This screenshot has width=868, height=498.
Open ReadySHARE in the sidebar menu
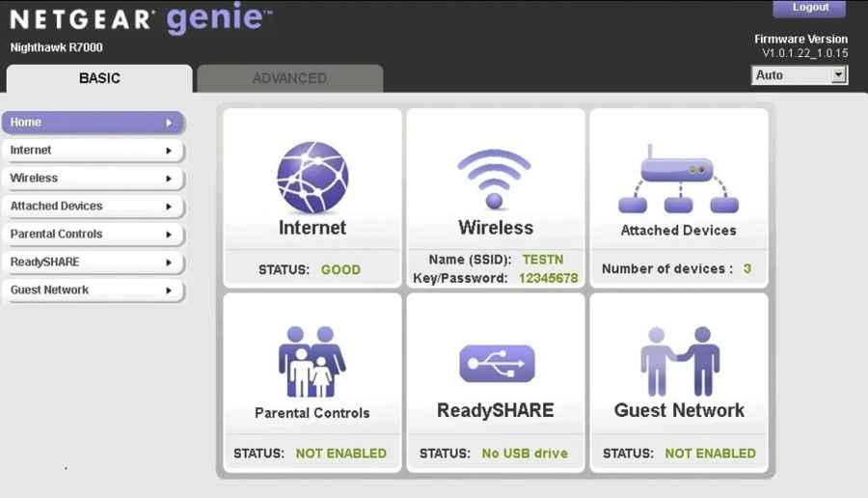tap(93, 262)
